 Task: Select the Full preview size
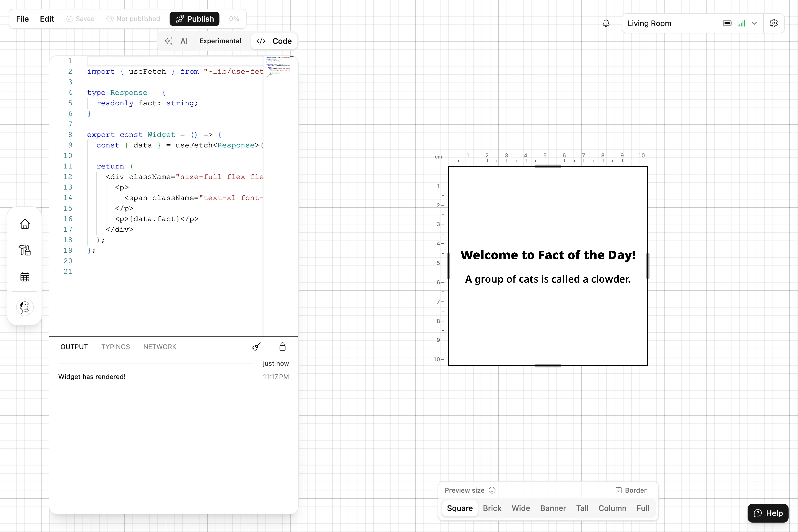coord(643,508)
